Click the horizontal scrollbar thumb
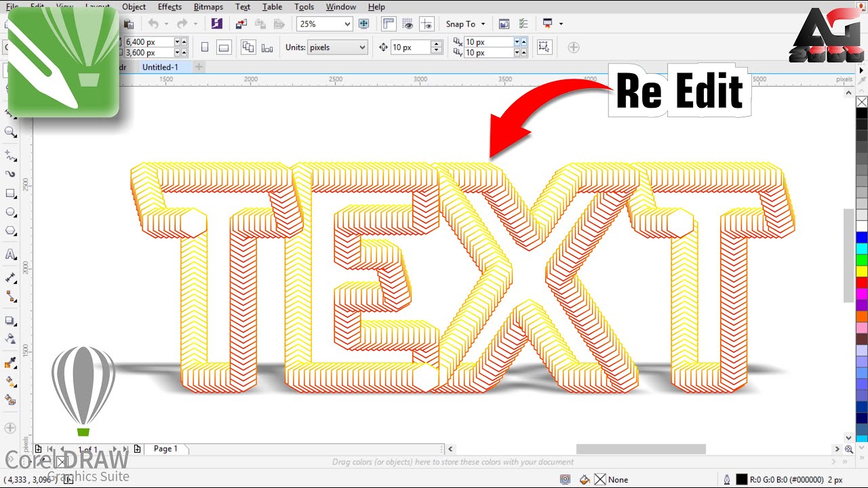The image size is (868, 488). pos(641,449)
